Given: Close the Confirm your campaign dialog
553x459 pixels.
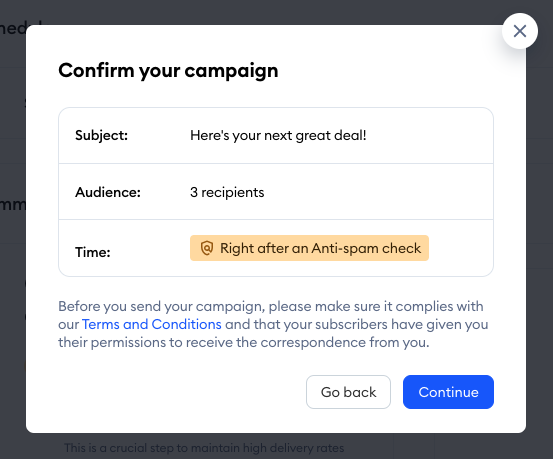Looking at the screenshot, I should tap(519, 31).
